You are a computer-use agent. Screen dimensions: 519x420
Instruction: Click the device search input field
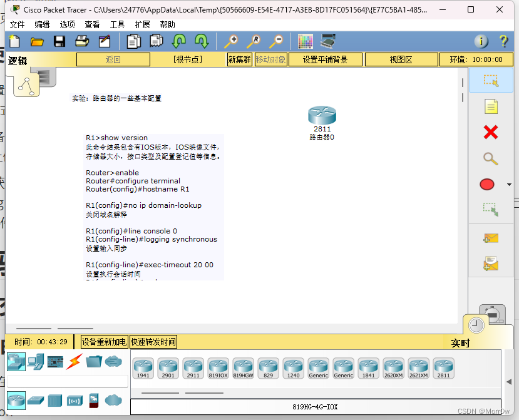68,381
